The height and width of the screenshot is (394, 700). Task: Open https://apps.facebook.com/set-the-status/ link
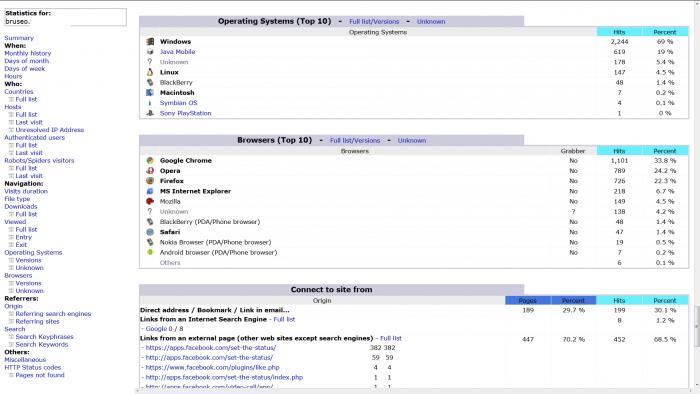(211, 348)
